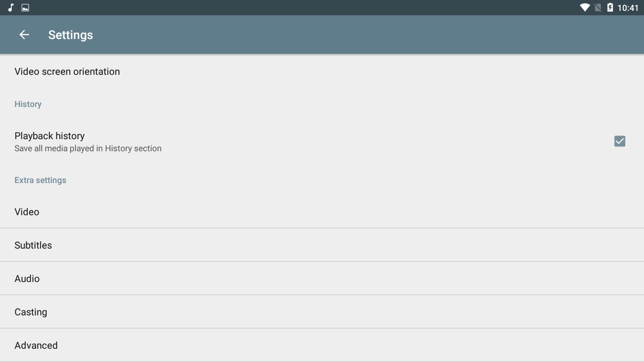Open the Video extra settings
The height and width of the screenshot is (362, 644).
322,212
